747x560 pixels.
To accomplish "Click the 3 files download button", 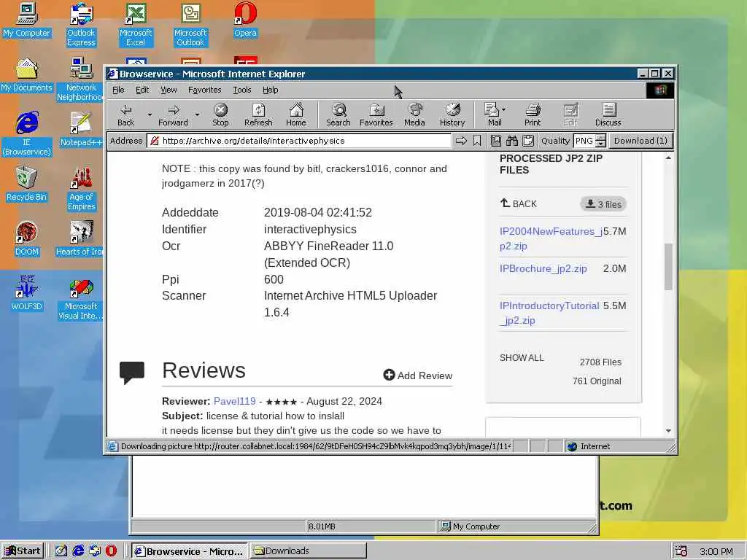I will click(603, 204).
